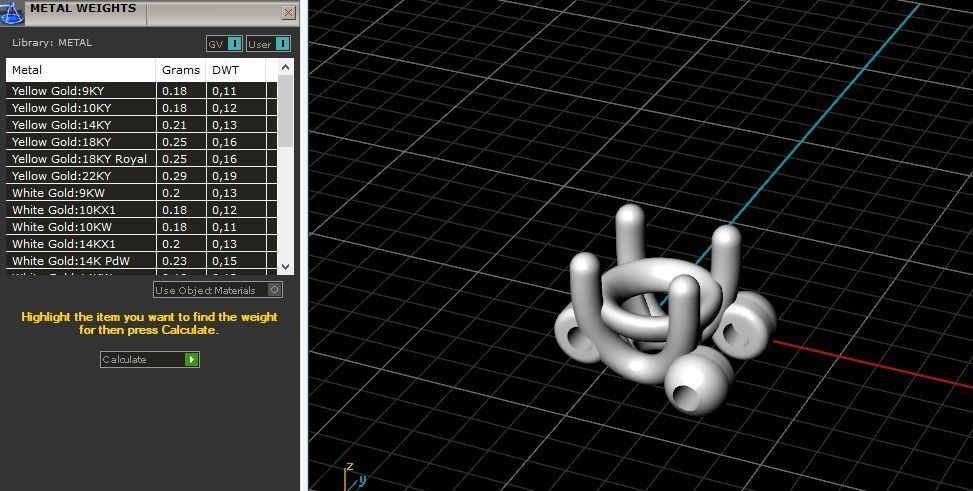This screenshot has width=973, height=491.
Task: Click the metal list scrollbar thumb
Action: 285,111
